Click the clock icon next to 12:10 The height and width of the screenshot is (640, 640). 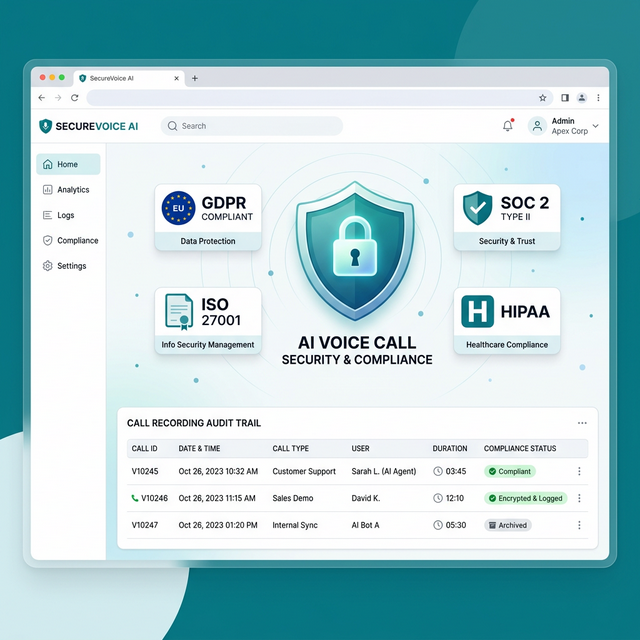[438, 498]
